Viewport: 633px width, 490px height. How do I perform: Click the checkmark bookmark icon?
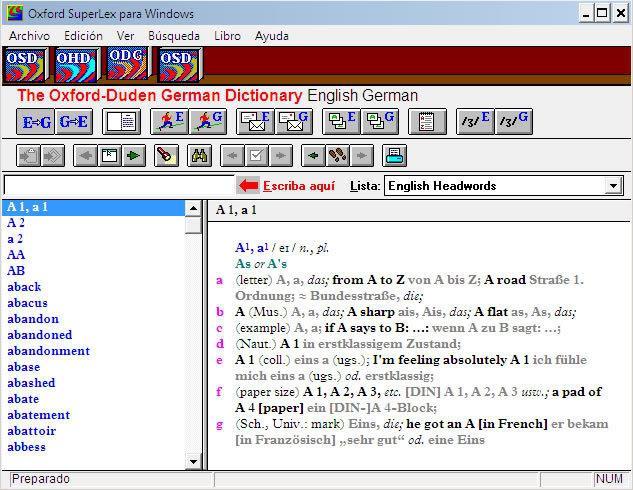tap(256, 155)
